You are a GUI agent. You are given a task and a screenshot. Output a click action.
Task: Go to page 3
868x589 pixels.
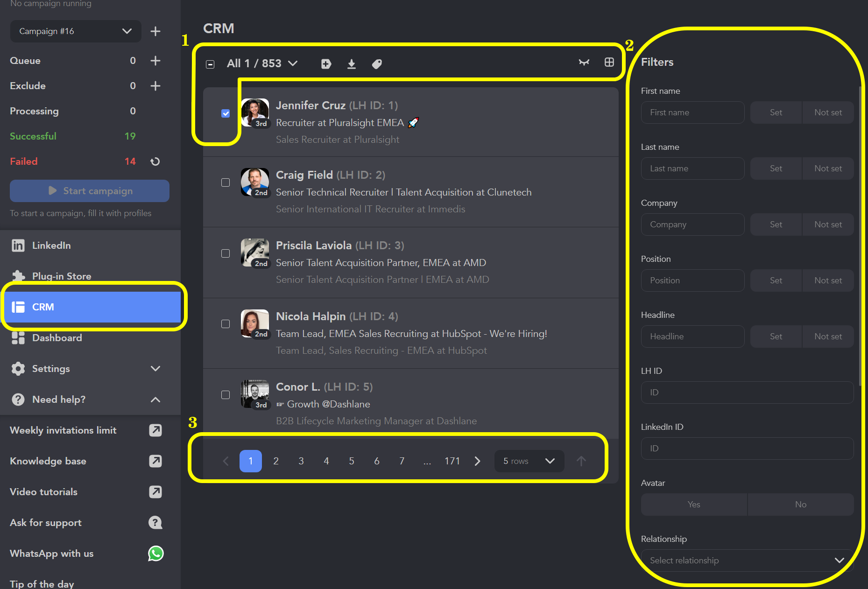301,461
